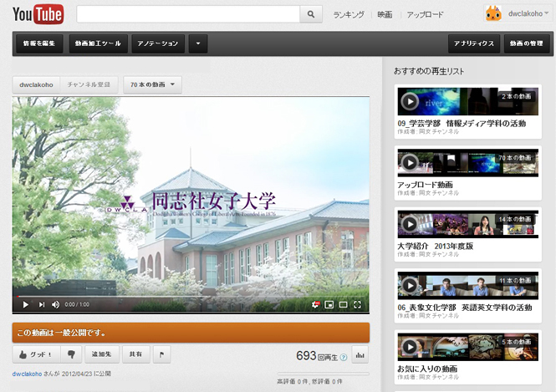Open 動画の管理

527,43
